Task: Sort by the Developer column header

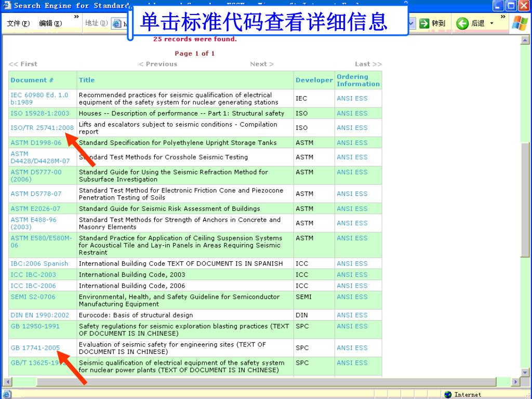Action: tap(314, 80)
